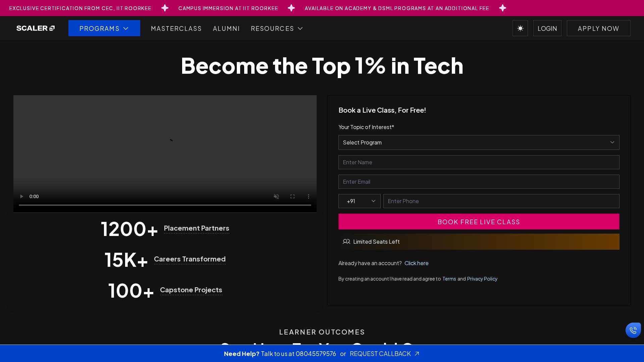Click 'Campus Immersion at IIT Roorkee' banner text
This screenshot has height=362, width=644.
click(228, 8)
